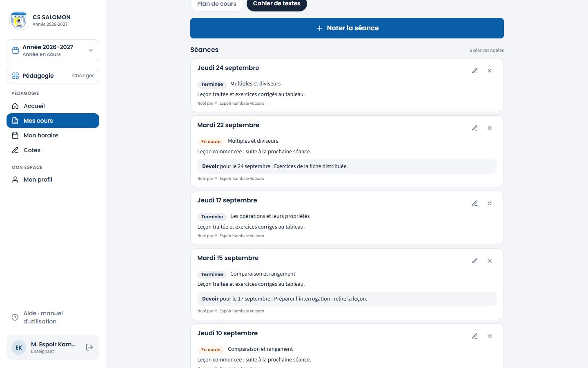Edit the Mardi 15 septembre session
Image resolution: width=588 pixels, height=368 pixels.
click(x=475, y=261)
